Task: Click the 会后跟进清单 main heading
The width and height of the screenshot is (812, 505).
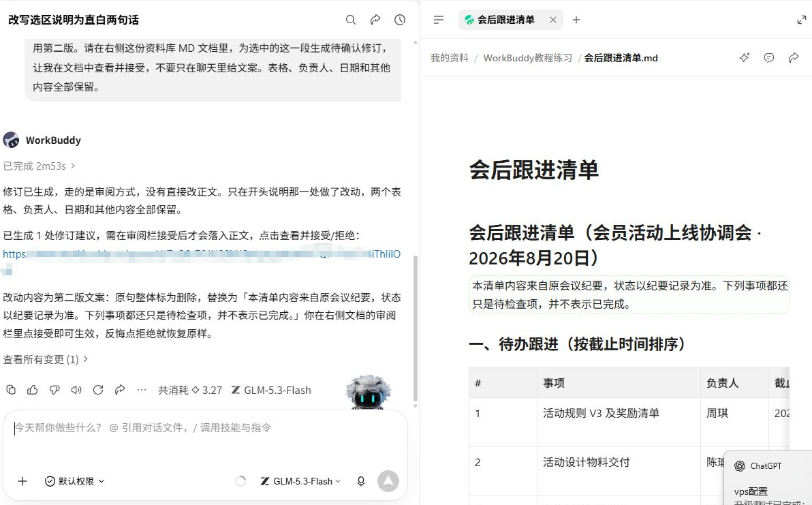Action: 534,170
